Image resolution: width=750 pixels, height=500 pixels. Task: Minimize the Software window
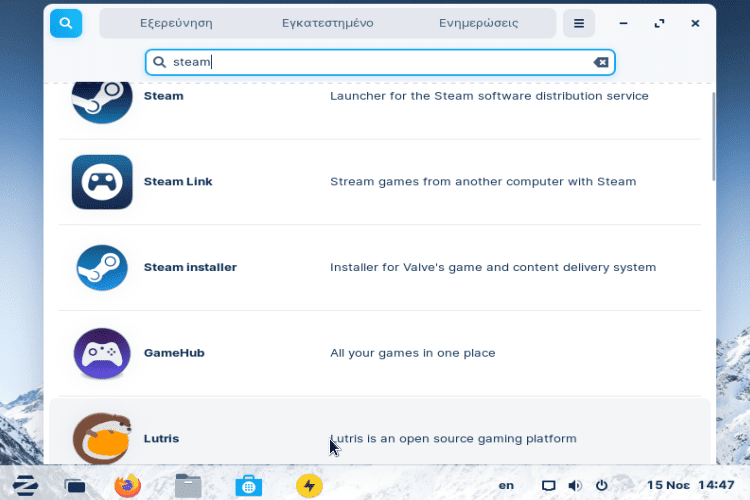(x=623, y=23)
